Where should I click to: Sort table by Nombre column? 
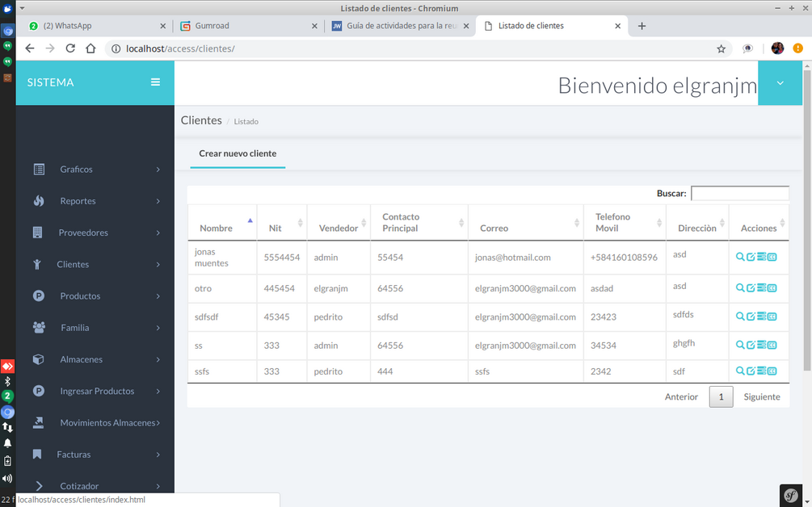tap(222, 223)
